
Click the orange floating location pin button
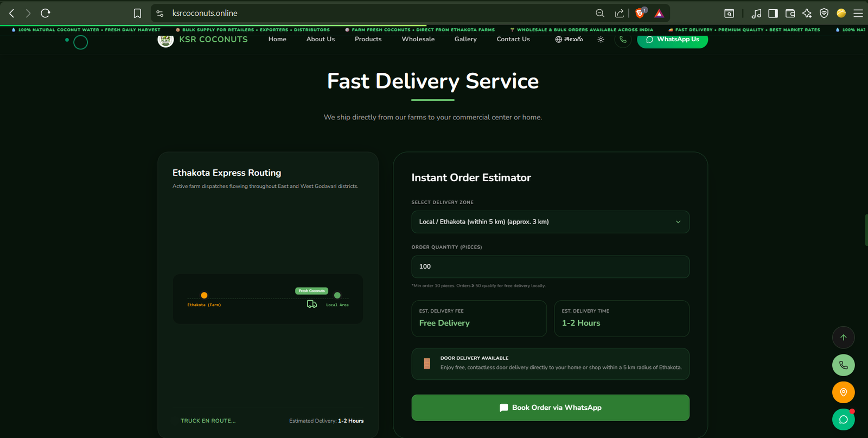pos(844,392)
